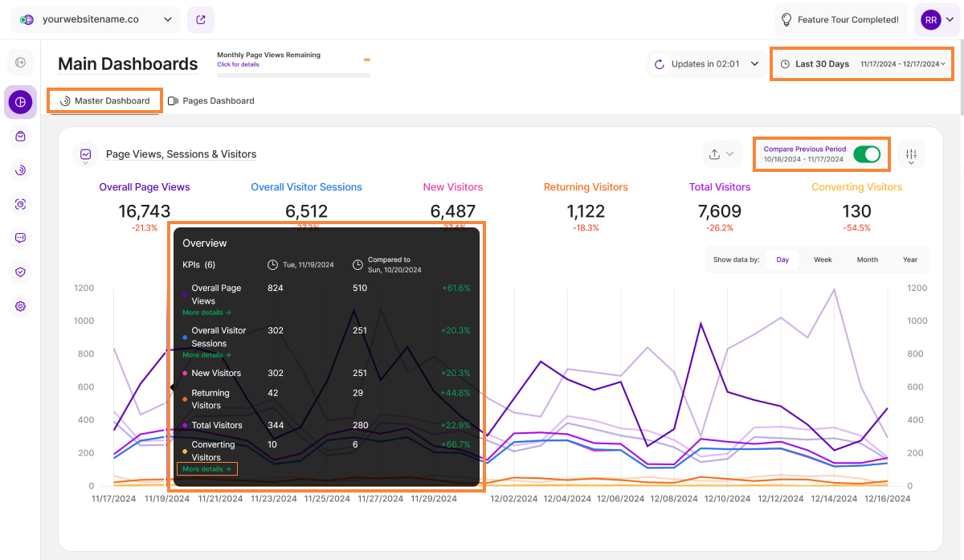This screenshot has width=964, height=560.
Task: Switch to the Master Dashboard tab
Action: (x=104, y=101)
